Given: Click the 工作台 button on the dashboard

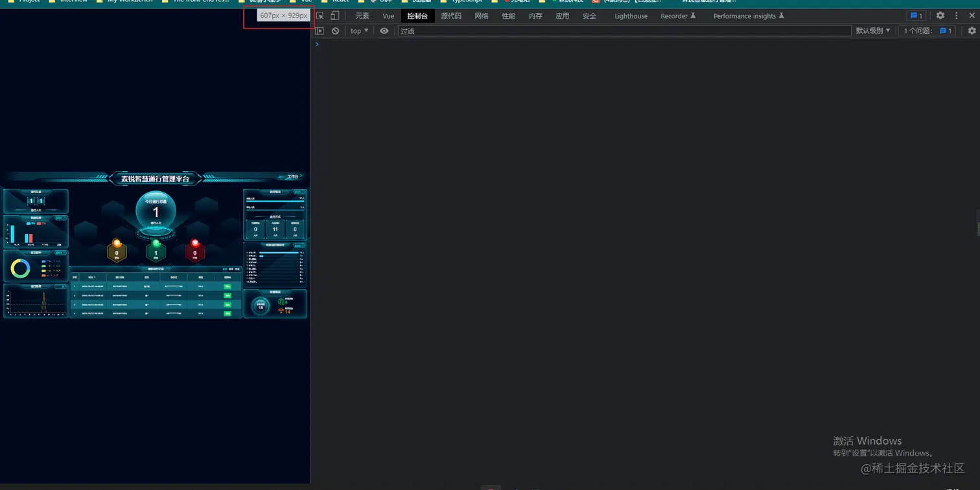Looking at the screenshot, I should pos(294,177).
